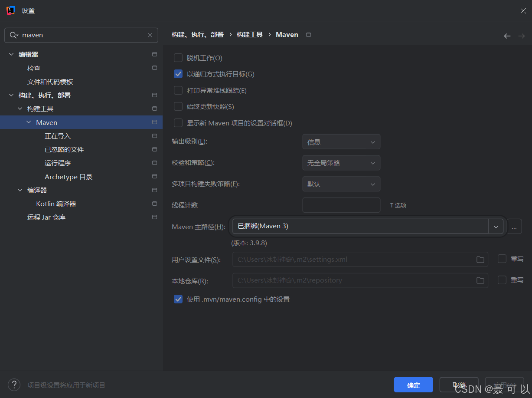
Task: Click the 用户设置文件 path field
Action: pos(360,260)
